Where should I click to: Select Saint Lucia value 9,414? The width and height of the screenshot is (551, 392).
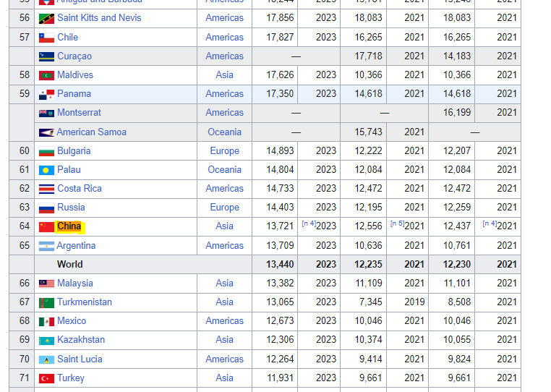370,359
